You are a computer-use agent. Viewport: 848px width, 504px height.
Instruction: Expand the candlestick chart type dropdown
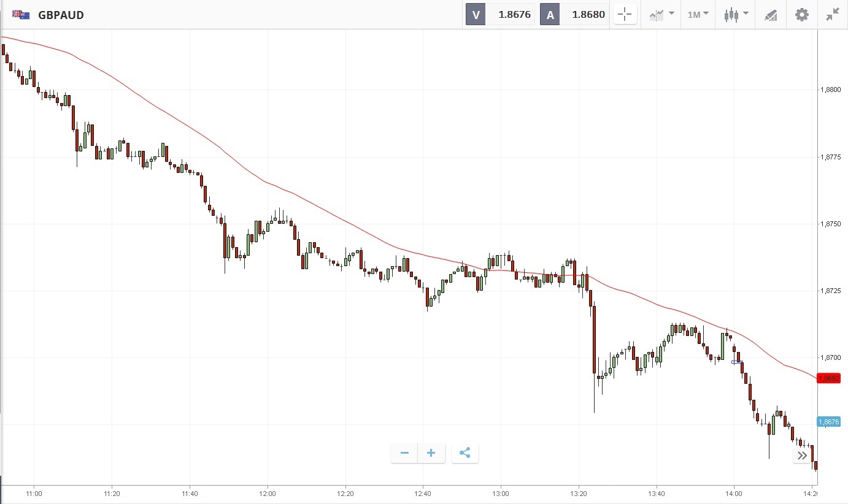[x=736, y=15]
